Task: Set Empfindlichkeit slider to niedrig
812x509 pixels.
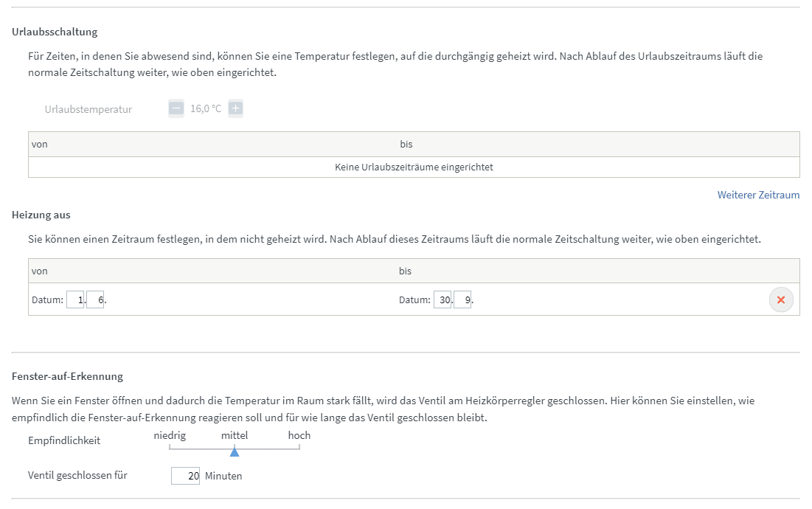Action: 170,447
